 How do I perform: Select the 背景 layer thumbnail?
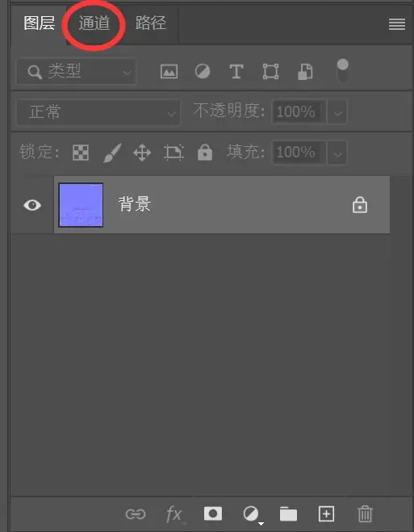pyautogui.click(x=81, y=205)
